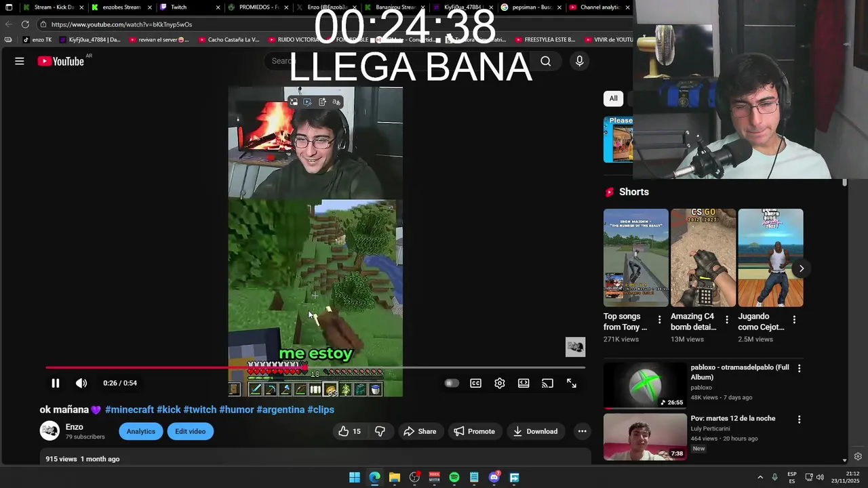Open the #minecraft hashtag link
Viewport: 868px width, 488px height.
(130, 409)
